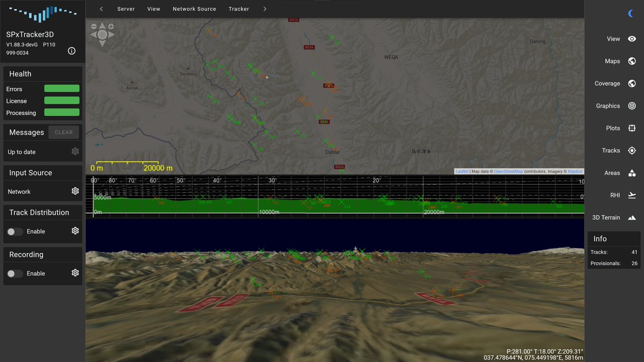Click the 'Up to date' message text

pyautogui.click(x=21, y=152)
